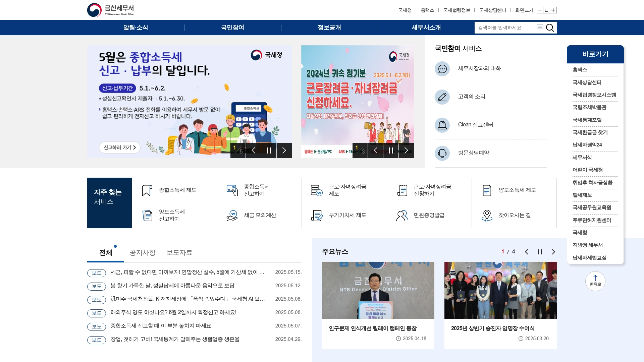644x362 pixels.
Task: Click the search magnifier icon
Action: tap(550, 27)
